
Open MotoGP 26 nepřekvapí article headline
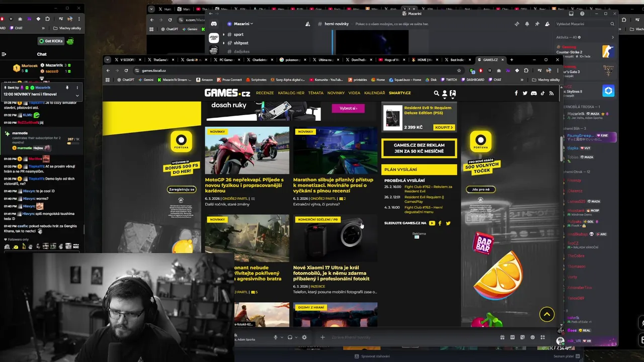245,185
